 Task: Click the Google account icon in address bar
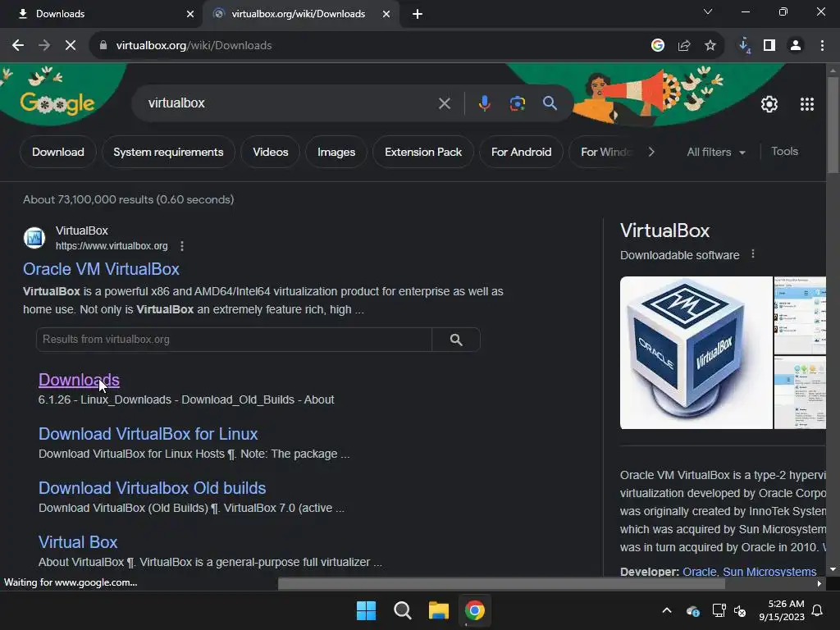[x=658, y=46]
